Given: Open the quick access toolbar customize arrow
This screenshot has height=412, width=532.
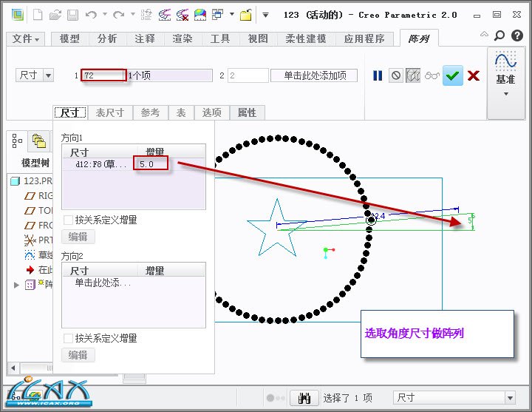Looking at the screenshot, I should (x=266, y=15).
